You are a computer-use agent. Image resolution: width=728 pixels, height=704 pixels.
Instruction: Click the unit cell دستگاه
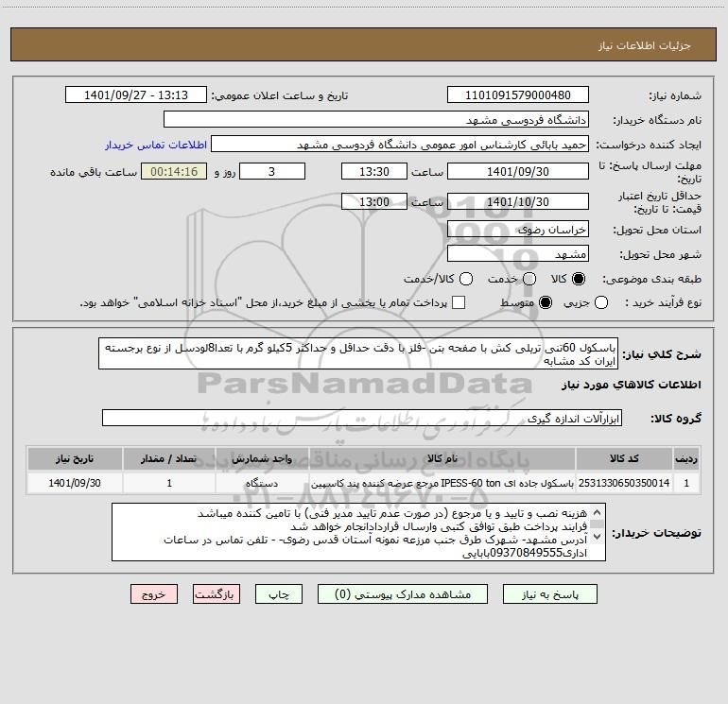262,483
